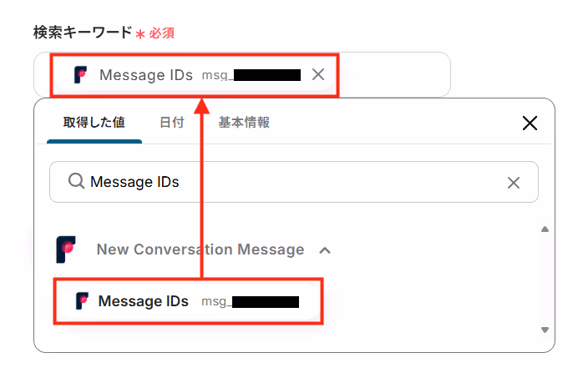Click empty area of the 検索キーワード input box

click(x=393, y=74)
